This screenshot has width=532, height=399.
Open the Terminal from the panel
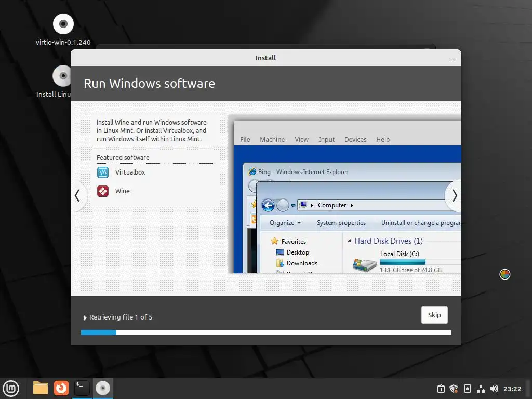click(x=82, y=388)
